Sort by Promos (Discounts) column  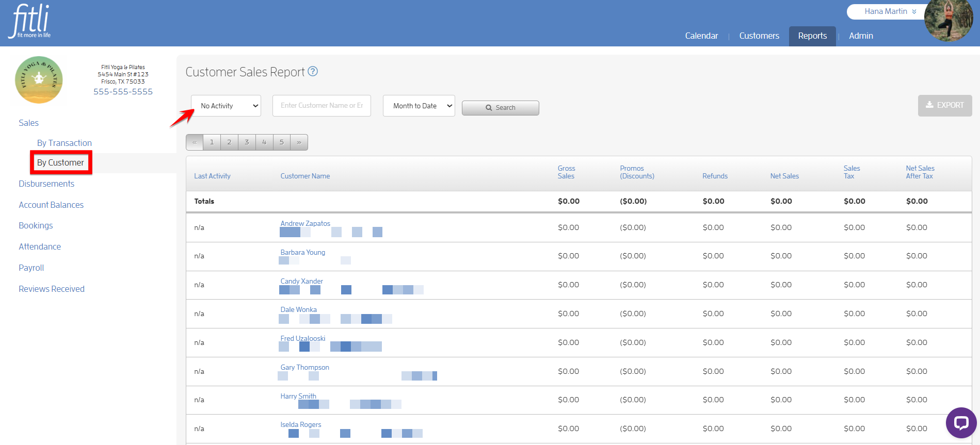[637, 172]
